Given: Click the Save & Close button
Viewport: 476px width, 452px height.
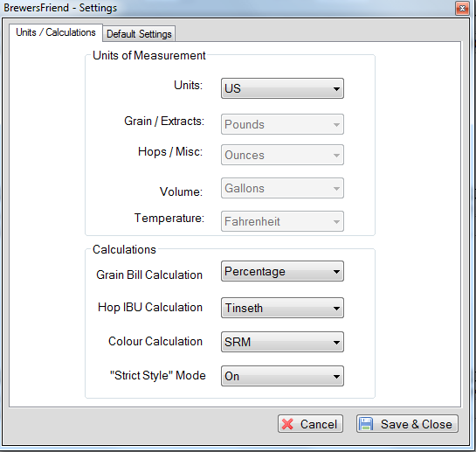Looking at the screenshot, I should (407, 424).
